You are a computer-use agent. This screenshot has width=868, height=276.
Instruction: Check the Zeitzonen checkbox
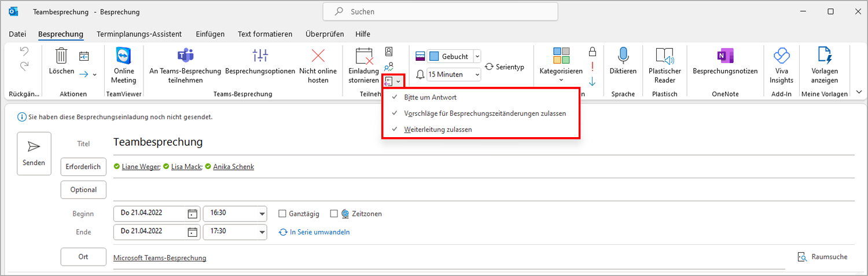point(334,214)
